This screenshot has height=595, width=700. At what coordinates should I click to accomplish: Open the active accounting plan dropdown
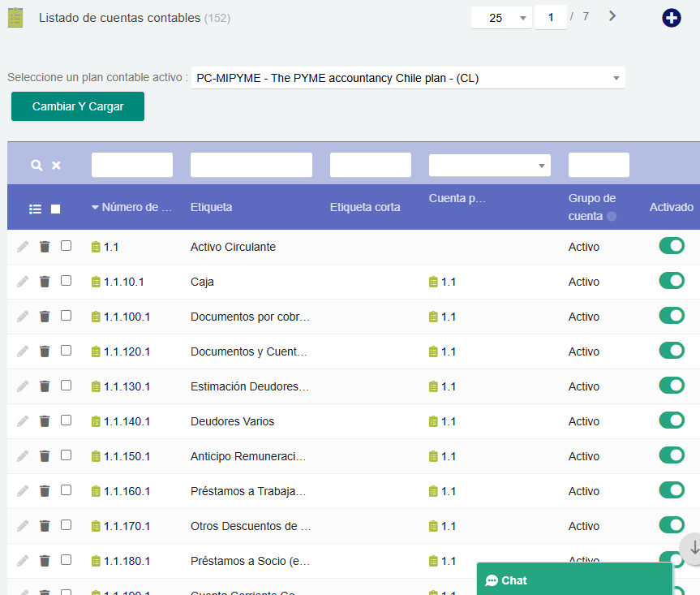click(408, 78)
